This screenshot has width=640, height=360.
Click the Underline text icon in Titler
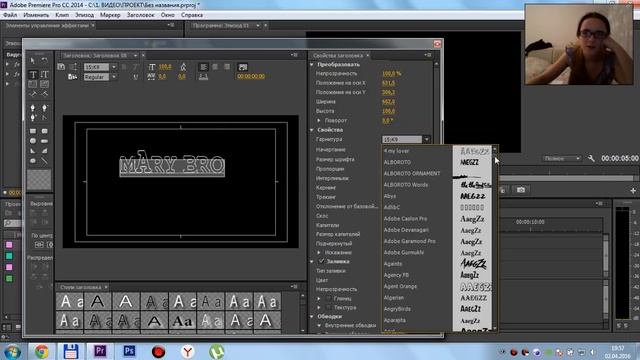[136, 77]
